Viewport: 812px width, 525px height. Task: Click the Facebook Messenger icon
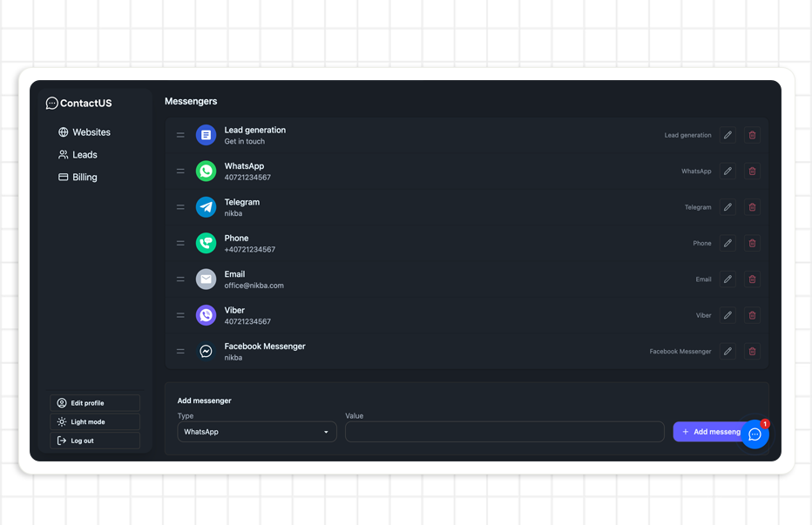tap(206, 352)
